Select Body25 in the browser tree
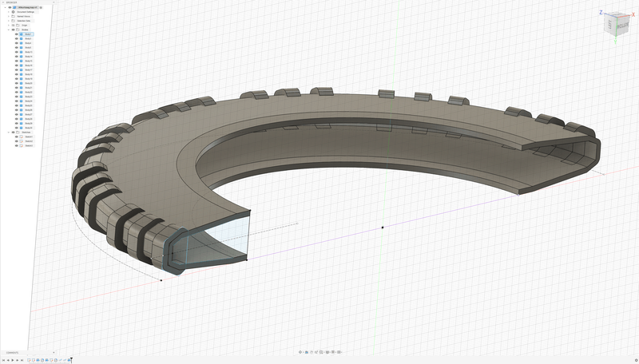This screenshot has height=364, width=639. tap(28, 105)
